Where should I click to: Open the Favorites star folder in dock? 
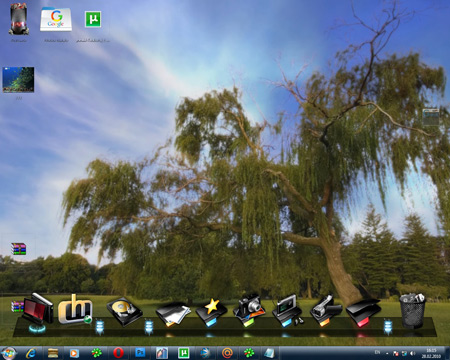point(211,312)
